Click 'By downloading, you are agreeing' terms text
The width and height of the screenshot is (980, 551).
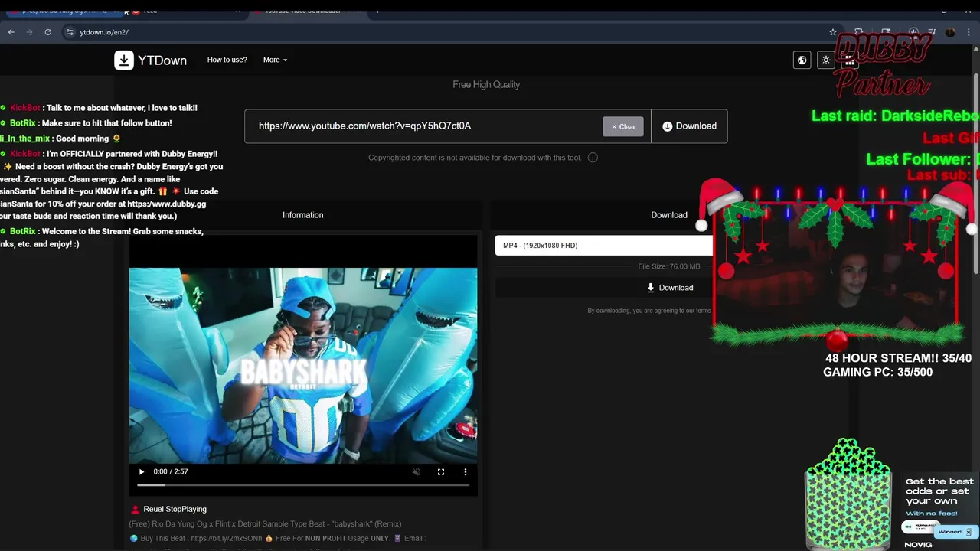(x=649, y=311)
